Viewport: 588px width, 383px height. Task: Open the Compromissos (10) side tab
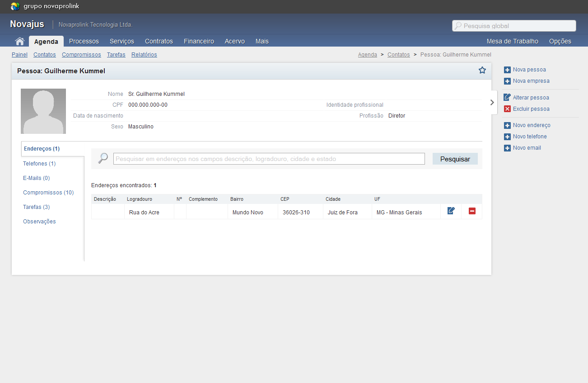48,193
